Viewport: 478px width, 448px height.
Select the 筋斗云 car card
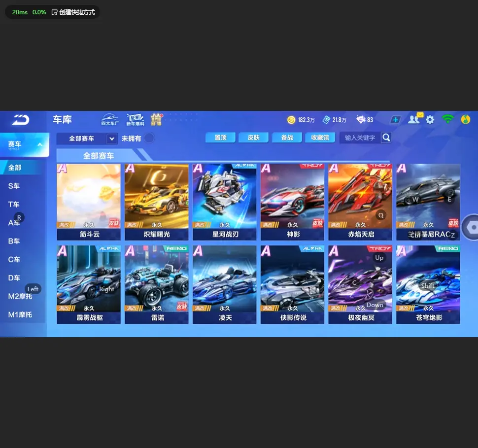[89, 202]
